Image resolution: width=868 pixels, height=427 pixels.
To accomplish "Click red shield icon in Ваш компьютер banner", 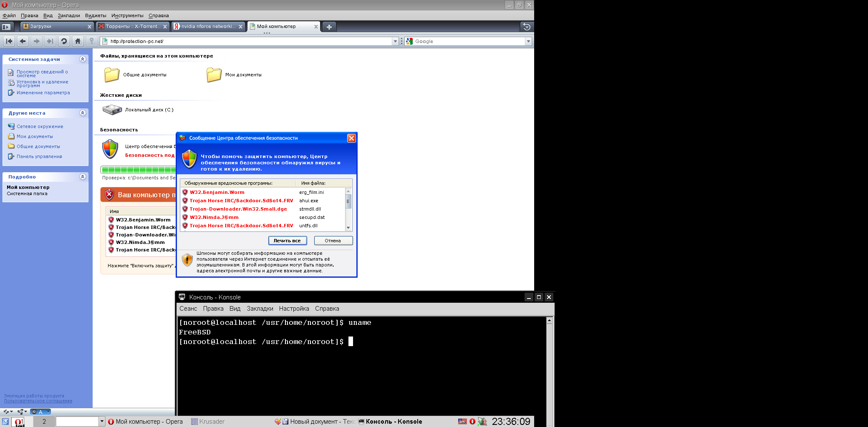I will (109, 194).
